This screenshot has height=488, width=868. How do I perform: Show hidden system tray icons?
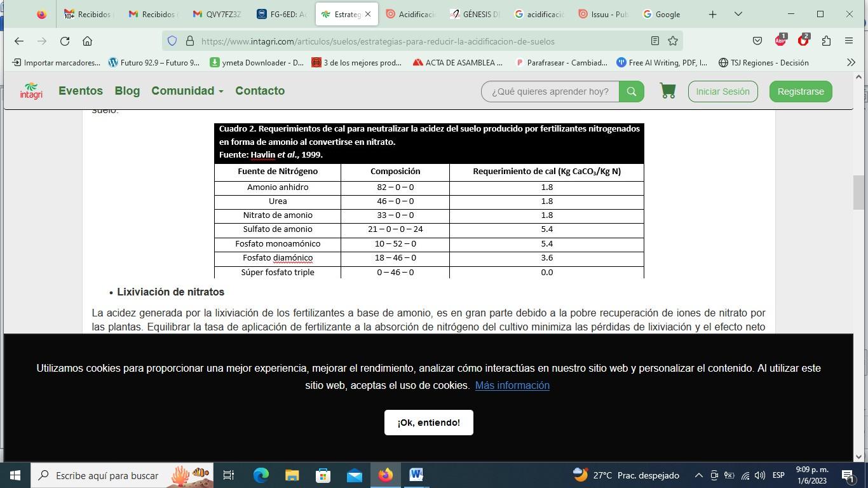[x=698, y=475]
